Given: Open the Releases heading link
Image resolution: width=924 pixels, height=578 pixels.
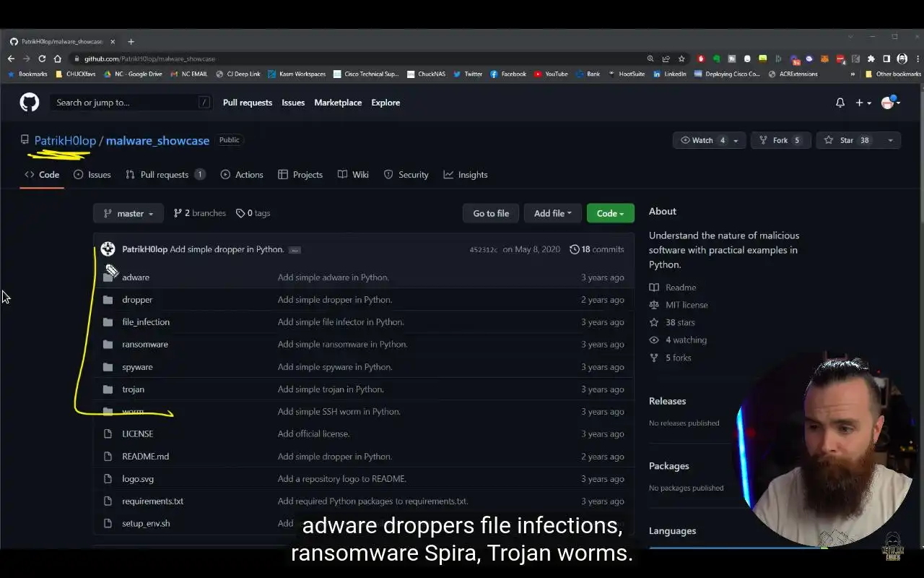Looking at the screenshot, I should [x=667, y=401].
